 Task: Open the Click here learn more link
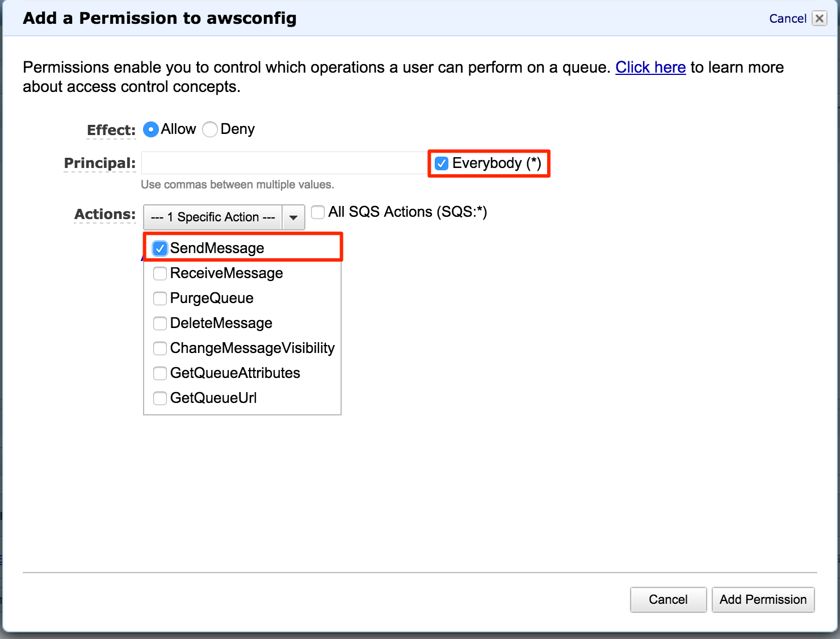pos(650,67)
